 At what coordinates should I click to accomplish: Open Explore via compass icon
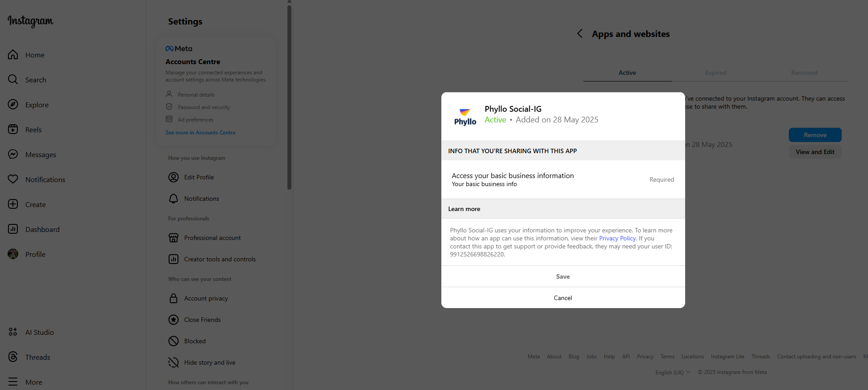(13, 105)
